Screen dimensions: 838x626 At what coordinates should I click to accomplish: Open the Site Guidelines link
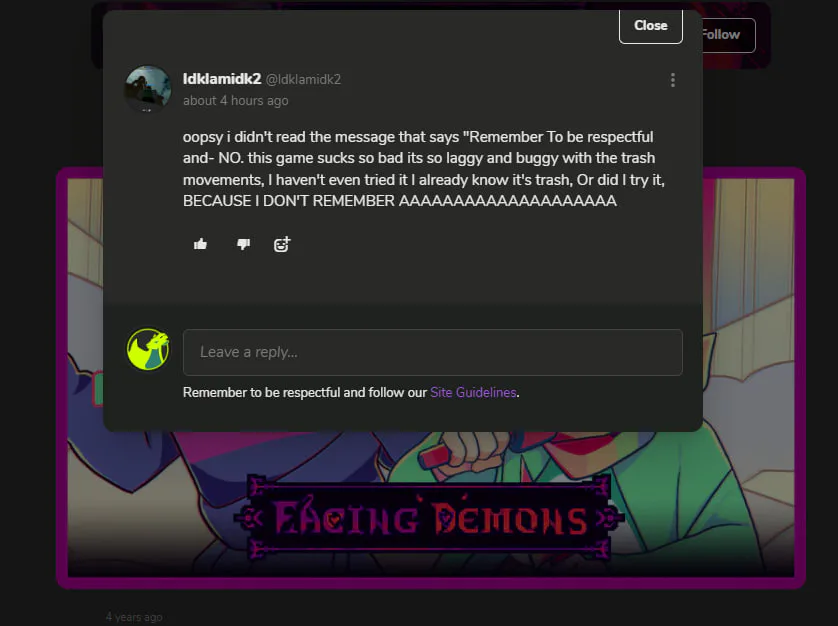(473, 392)
